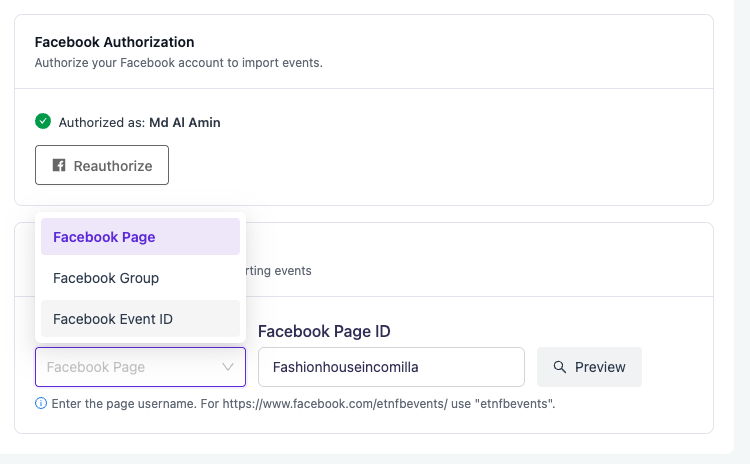The width and height of the screenshot is (750, 464).
Task: Click the 'Authorized as:' label text
Action: click(x=102, y=123)
